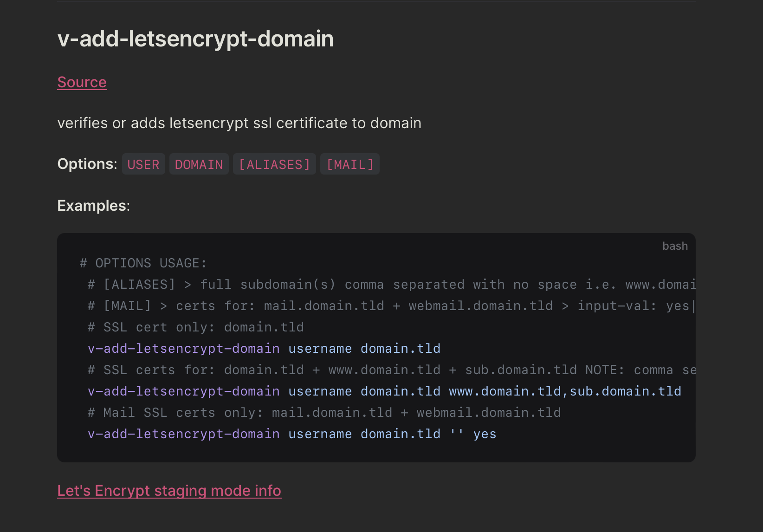This screenshot has width=763, height=532.
Task: Click '# Mail SSL certs only' comment line
Action: point(324,413)
